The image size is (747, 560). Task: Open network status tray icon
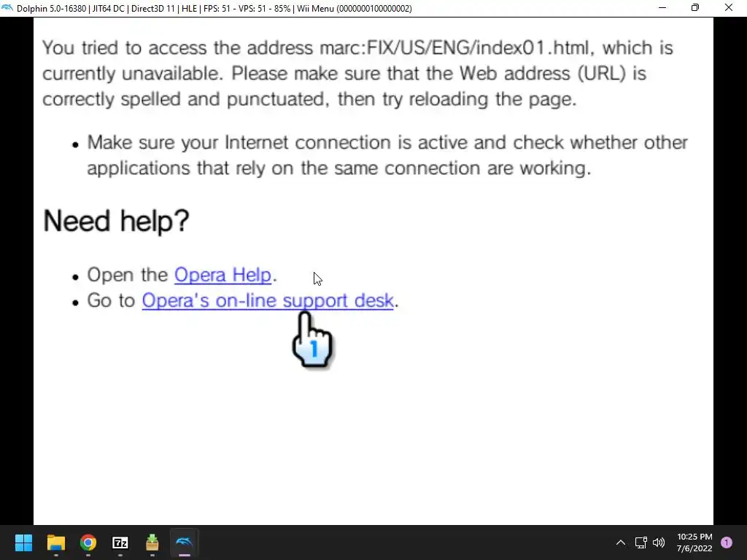tap(640, 542)
